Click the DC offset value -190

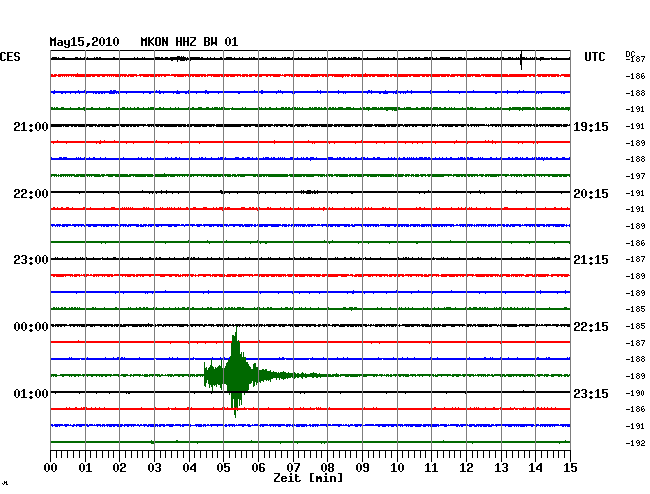point(635,393)
